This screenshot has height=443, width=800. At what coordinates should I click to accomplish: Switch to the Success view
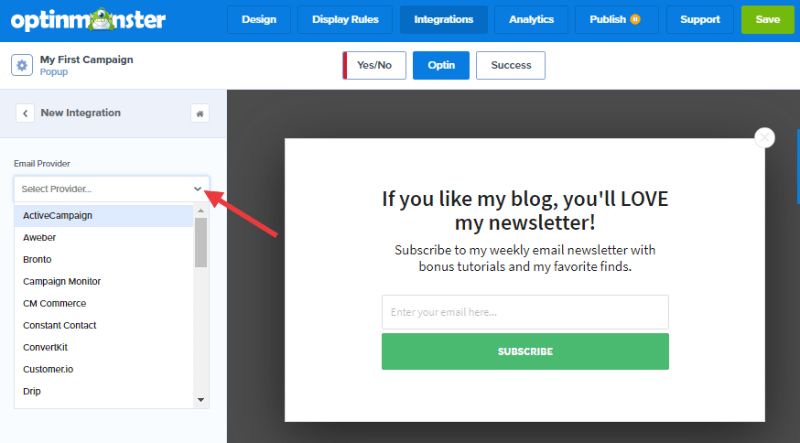[511, 65]
